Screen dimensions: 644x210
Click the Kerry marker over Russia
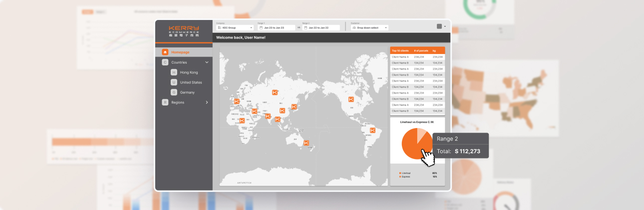(x=275, y=92)
